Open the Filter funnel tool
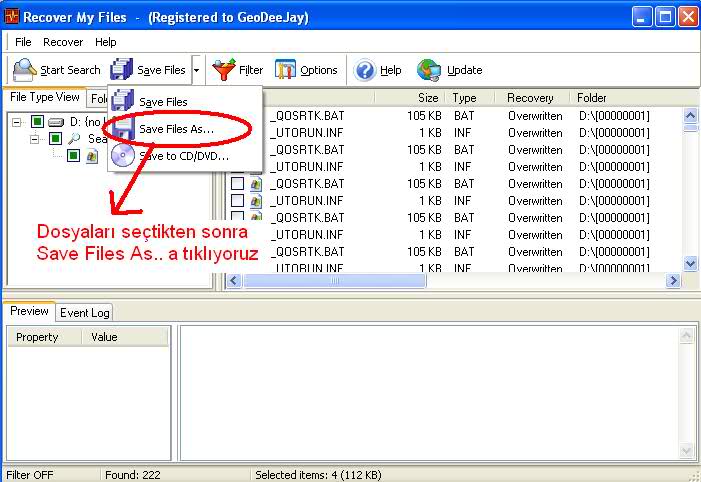701x482 pixels. coord(223,70)
